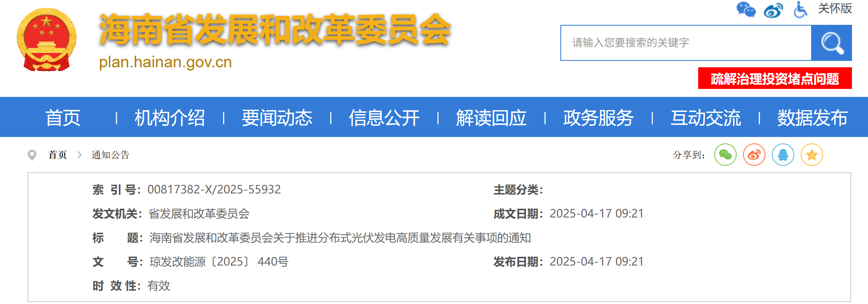Open the Weibo icon in top header
868x304 pixels.
tap(773, 10)
